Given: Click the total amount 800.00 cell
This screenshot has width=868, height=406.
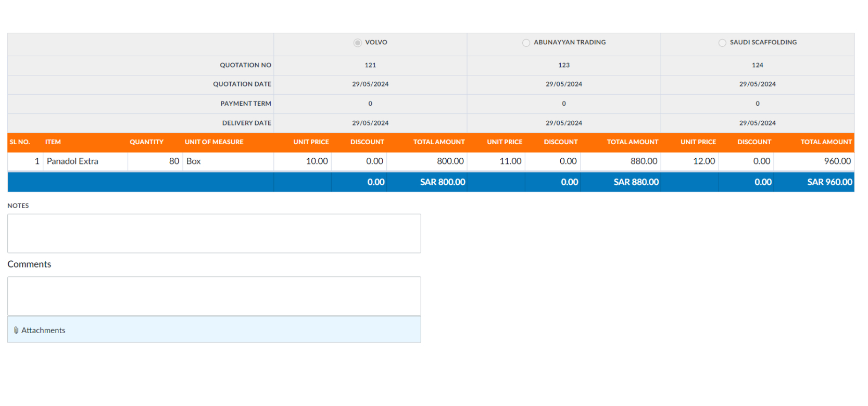Looking at the screenshot, I should [x=427, y=161].
